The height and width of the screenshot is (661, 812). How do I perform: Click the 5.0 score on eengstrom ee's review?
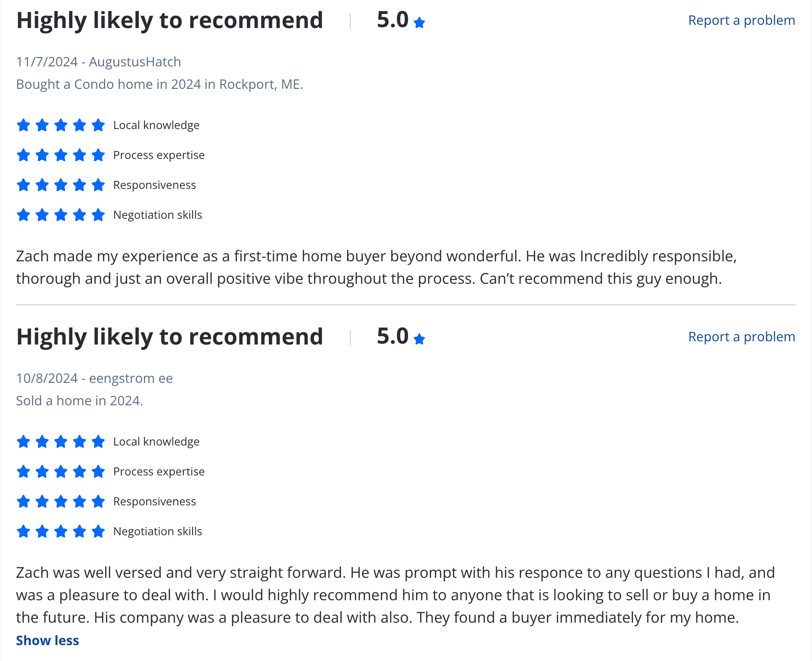(393, 337)
